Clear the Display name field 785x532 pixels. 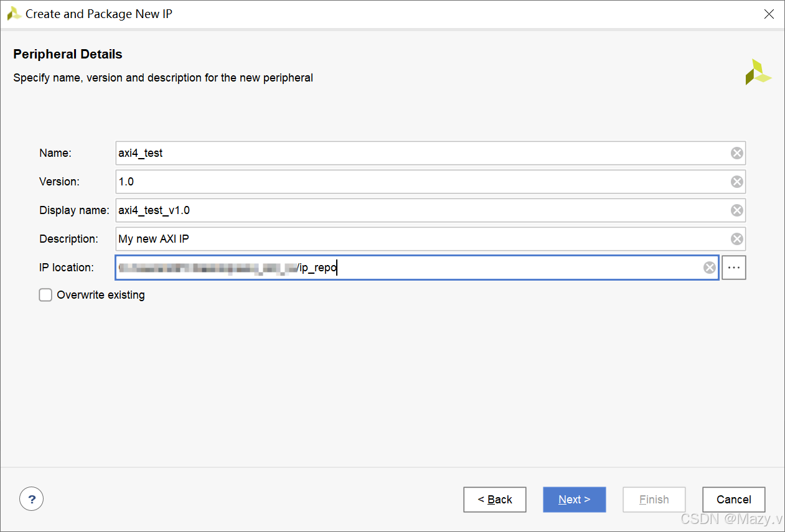pos(736,210)
